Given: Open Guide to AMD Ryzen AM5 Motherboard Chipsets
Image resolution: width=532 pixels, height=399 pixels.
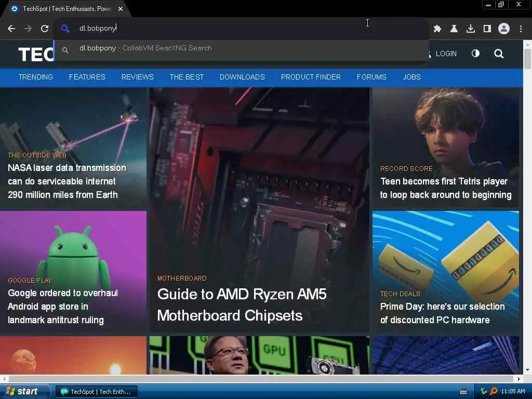Looking at the screenshot, I should [242, 304].
